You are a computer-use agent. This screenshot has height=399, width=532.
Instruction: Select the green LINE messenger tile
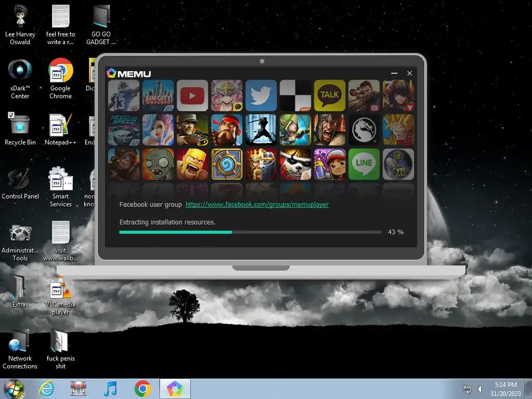pyautogui.click(x=364, y=164)
